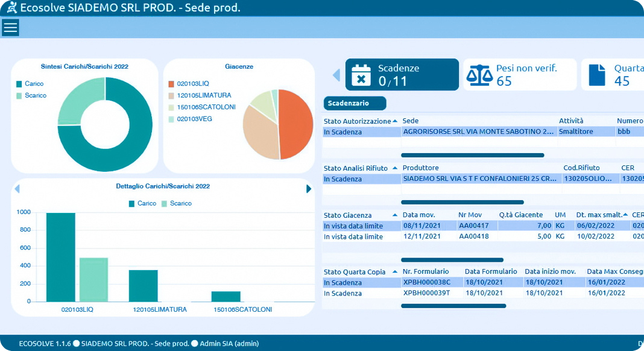Go to next Dettaglio Carichi/Scarichi chart
Screen dimensions: 644x351
pos(309,189)
